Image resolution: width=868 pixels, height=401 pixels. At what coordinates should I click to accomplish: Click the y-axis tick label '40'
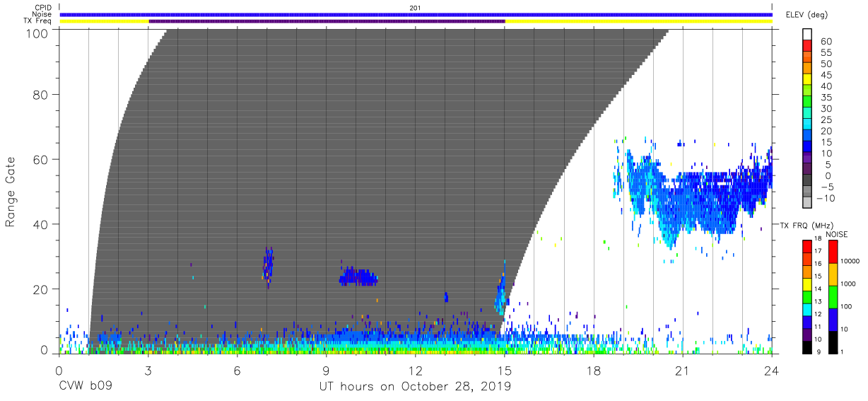pos(42,224)
